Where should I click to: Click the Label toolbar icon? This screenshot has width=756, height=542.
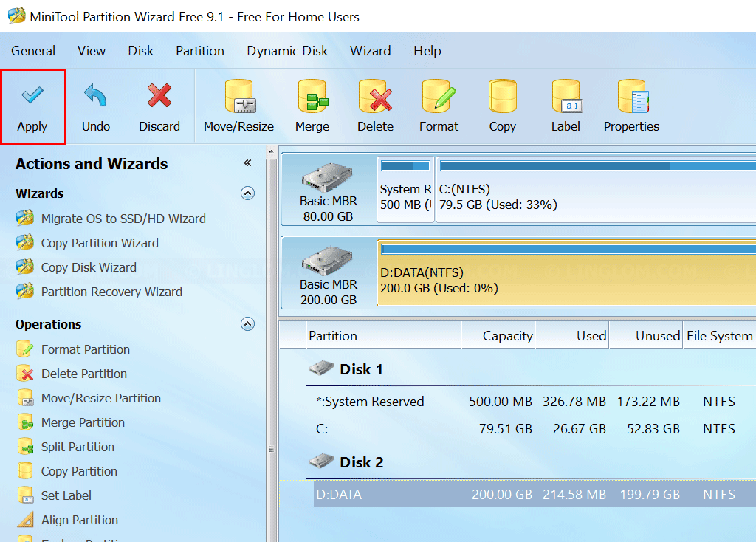click(566, 96)
